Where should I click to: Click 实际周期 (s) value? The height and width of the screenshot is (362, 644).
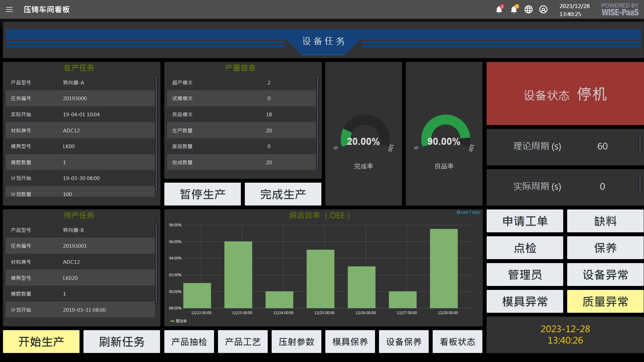pyautogui.click(x=602, y=186)
